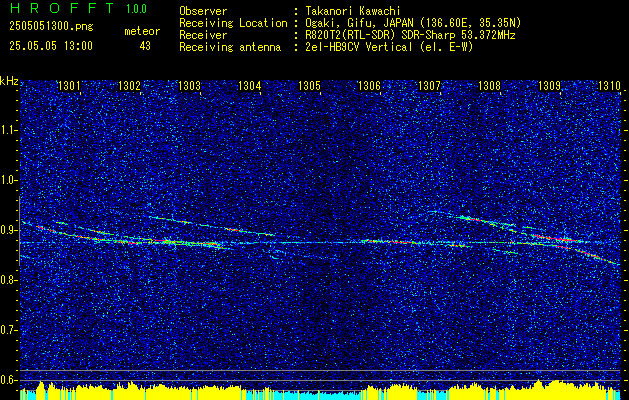Click the 1304 time marker
This screenshot has height=400, width=629.
point(250,85)
